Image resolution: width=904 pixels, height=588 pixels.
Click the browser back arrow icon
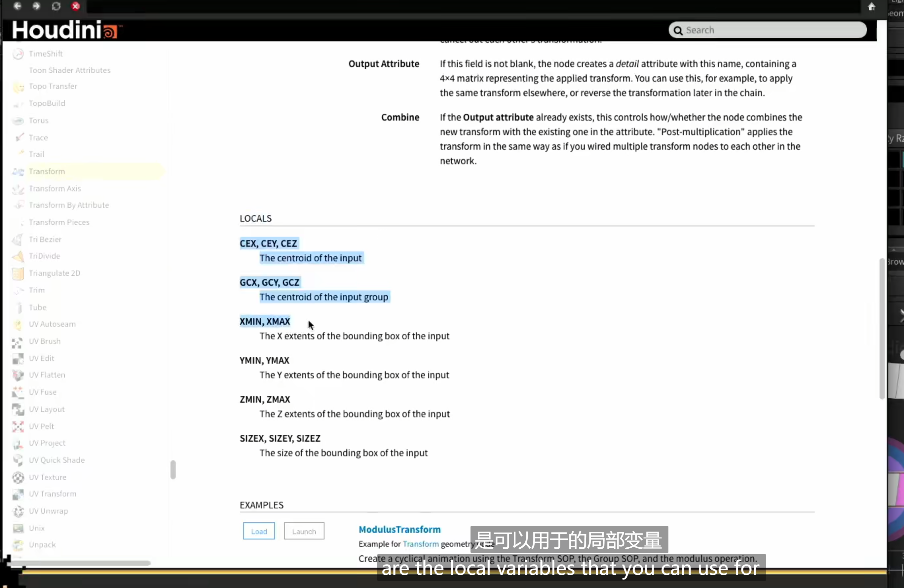point(18,6)
